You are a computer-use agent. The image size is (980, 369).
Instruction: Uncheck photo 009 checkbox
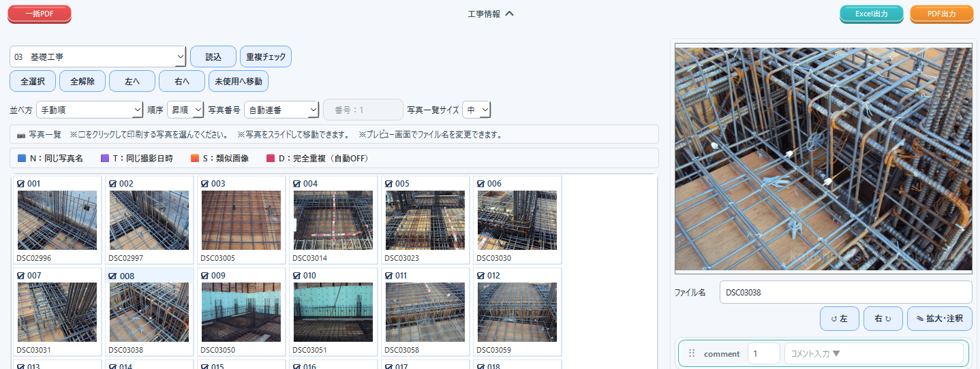204,275
